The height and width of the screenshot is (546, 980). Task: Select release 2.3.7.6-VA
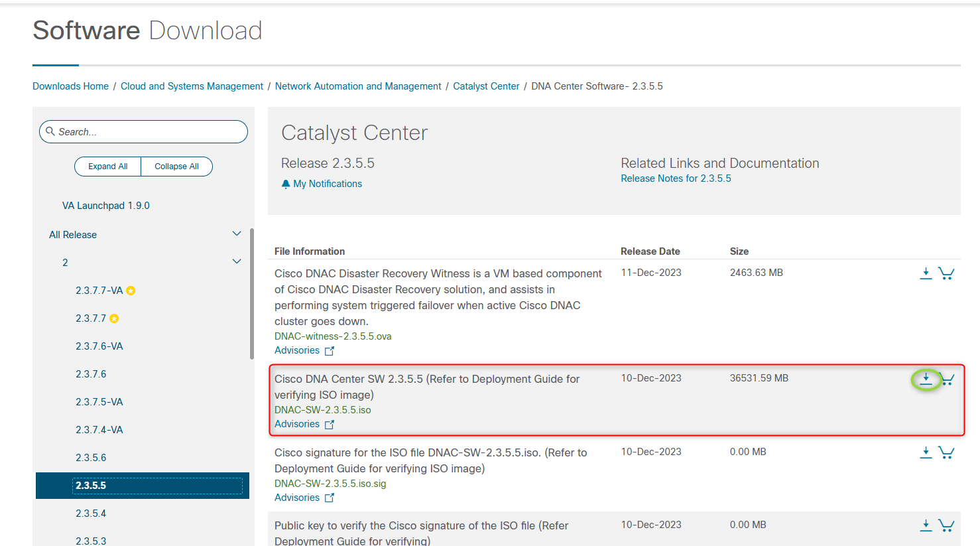click(99, 346)
